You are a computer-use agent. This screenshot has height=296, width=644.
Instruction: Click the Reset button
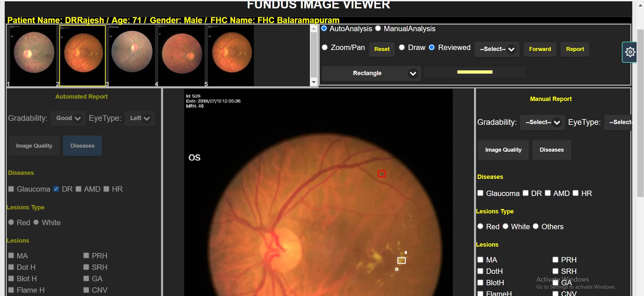pyautogui.click(x=382, y=49)
